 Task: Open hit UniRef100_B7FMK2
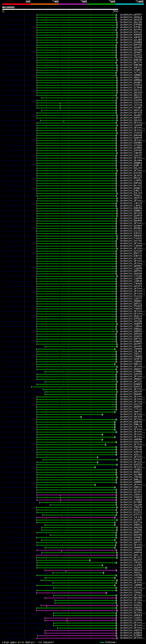click(x=131, y=27)
